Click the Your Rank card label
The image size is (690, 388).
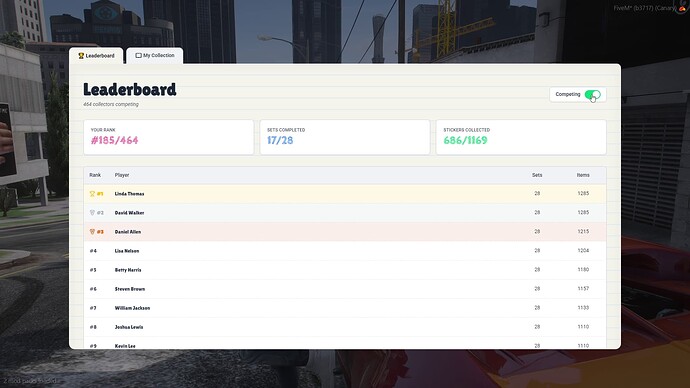103,130
